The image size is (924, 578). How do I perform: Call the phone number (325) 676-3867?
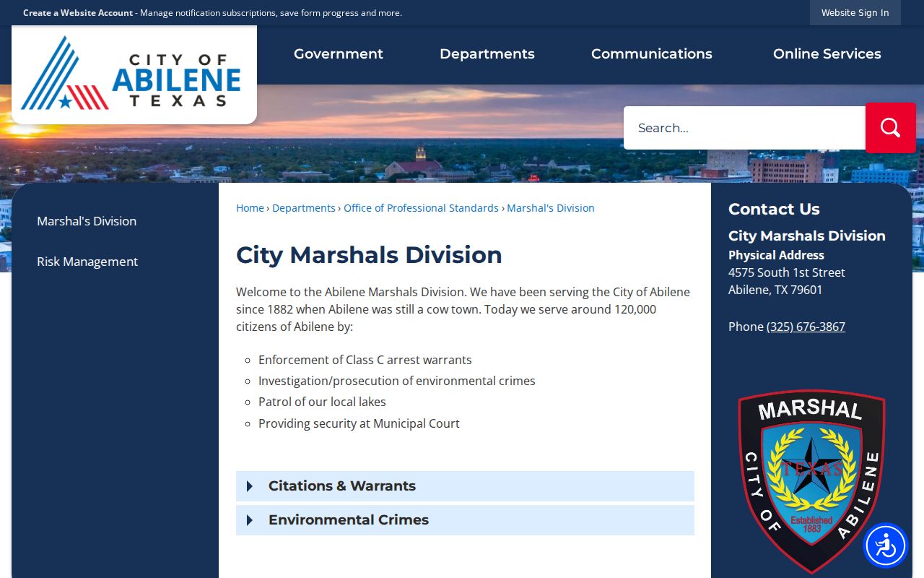pos(806,327)
